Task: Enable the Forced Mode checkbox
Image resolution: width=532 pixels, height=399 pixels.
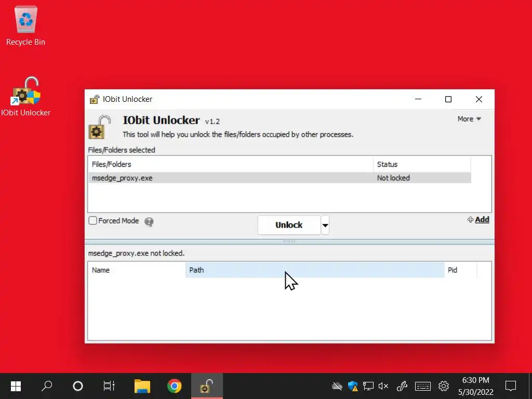Action: (x=92, y=220)
